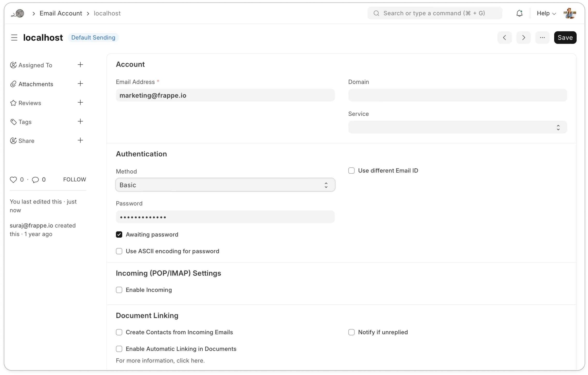Image resolution: width=588 pixels, height=375 pixels.
Task: Open Email Account from the breadcrumb
Action: (x=61, y=13)
